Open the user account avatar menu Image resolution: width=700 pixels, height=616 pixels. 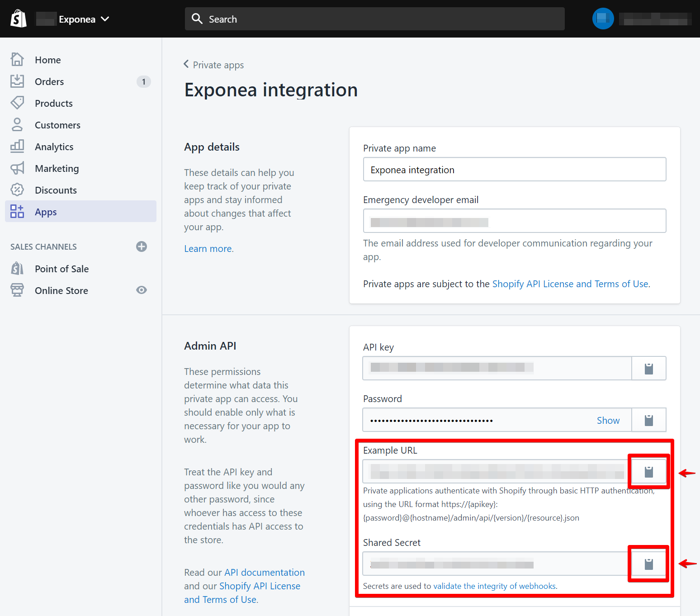pyautogui.click(x=603, y=19)
